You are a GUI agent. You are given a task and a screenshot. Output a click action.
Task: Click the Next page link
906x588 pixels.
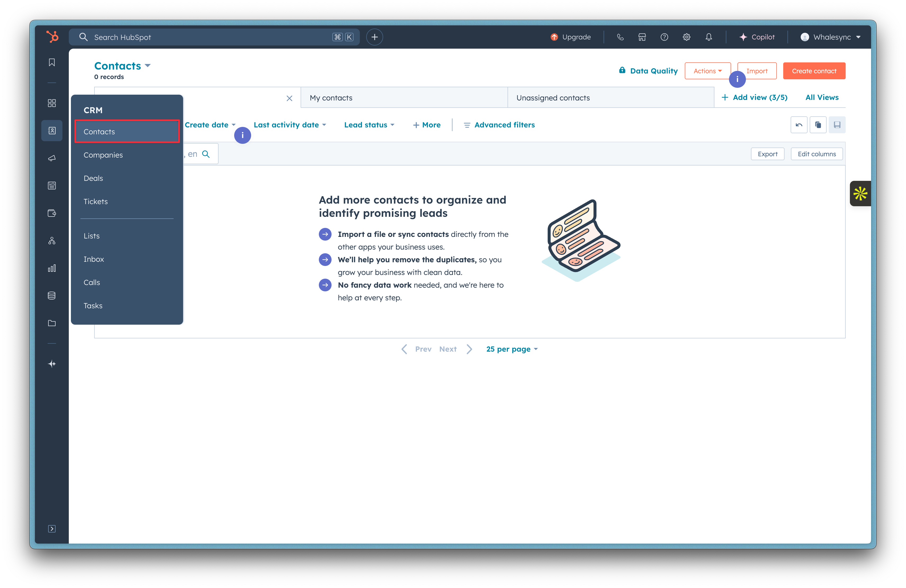(448, 349)
